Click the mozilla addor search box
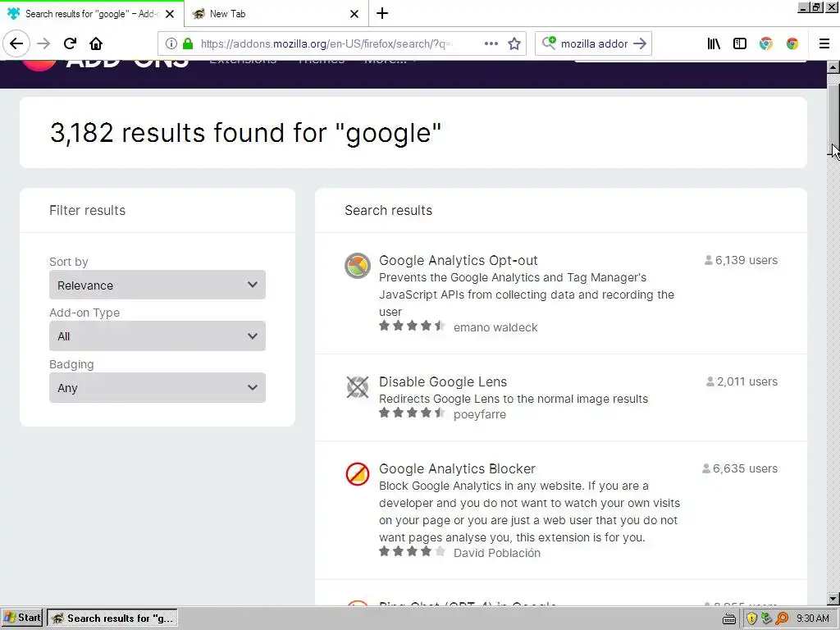The height and width of the screenshot is (630, 840). point(594,43)
